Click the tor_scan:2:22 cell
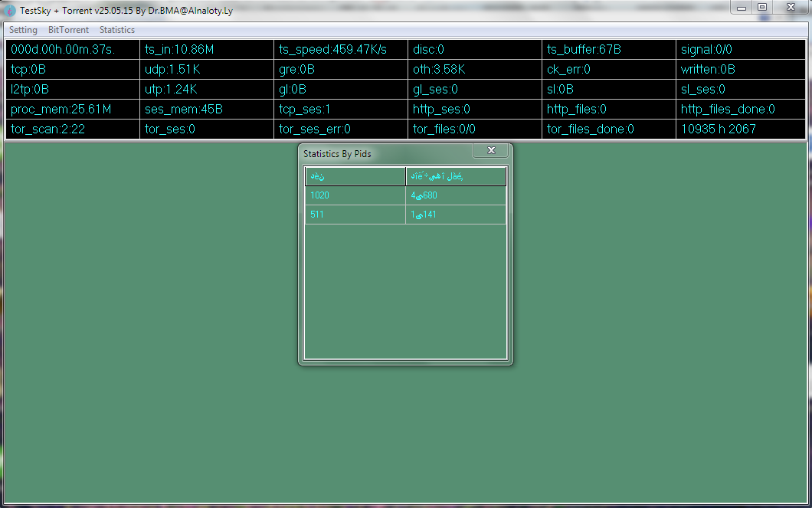Image resolution: width=812 pixels, height=508 pixels. 73,129
